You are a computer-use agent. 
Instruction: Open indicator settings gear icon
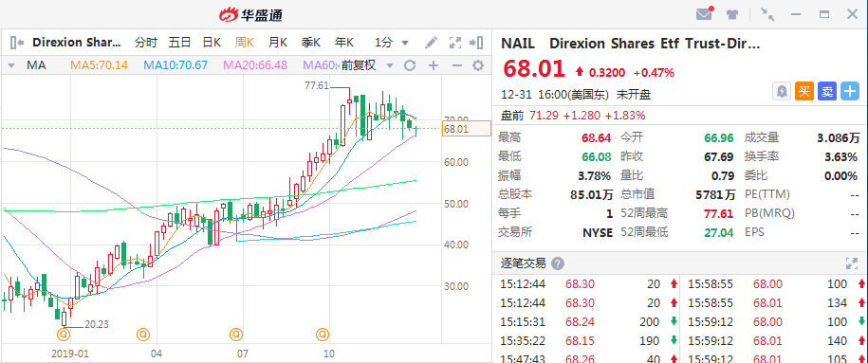pos(478,65)
